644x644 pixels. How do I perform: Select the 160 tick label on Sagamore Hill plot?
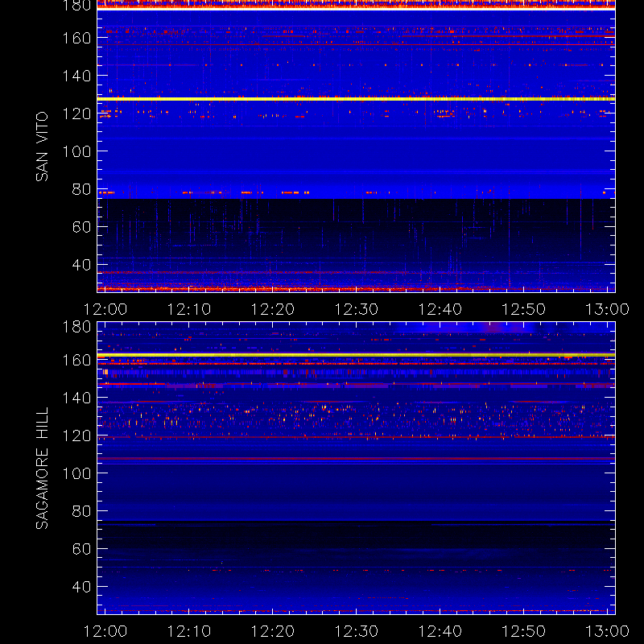[x=76, y=360]
